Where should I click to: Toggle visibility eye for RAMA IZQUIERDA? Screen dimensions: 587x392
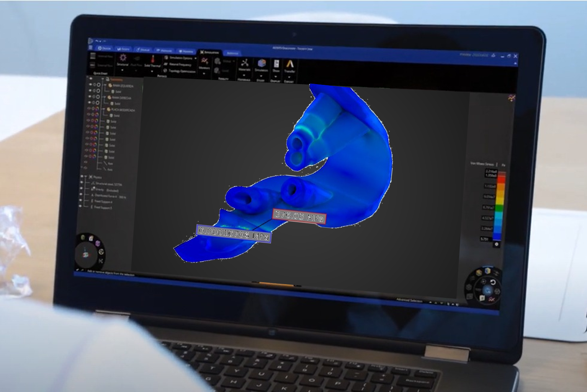point(91,85)
